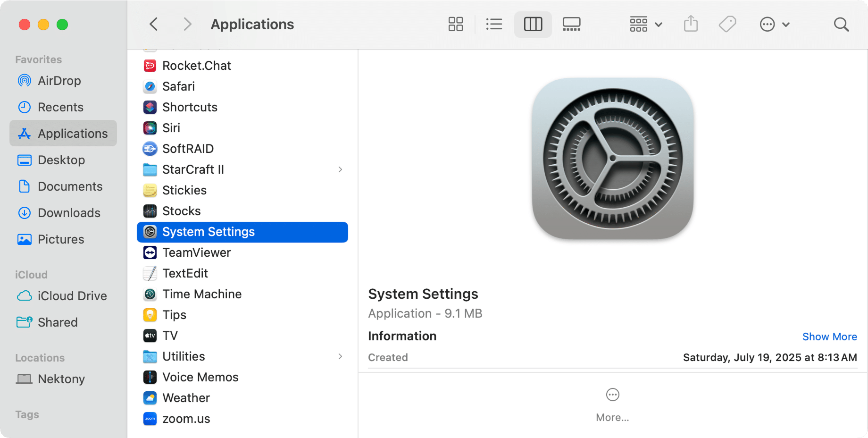868x438 pixels.
Task: Select the System Settings list icon
Action: coord(150,232)
